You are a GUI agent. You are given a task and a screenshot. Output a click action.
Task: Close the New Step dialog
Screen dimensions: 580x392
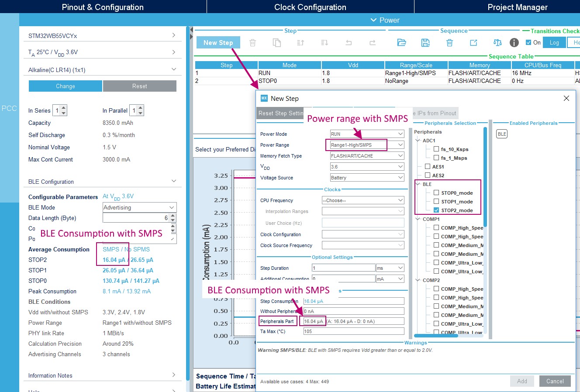pos(566,98)
